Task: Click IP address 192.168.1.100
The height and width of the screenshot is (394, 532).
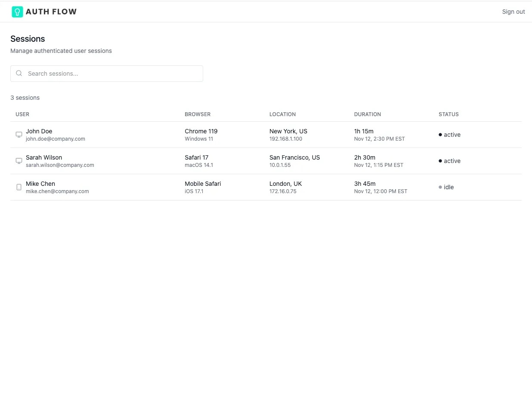Action: [x=286, y=139]
